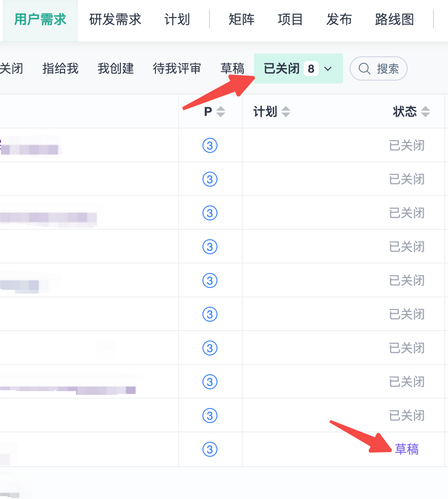The width and height of the screenshot is (448, 499).
Task: Click the 状态 column header label
Action: (405, 112)
